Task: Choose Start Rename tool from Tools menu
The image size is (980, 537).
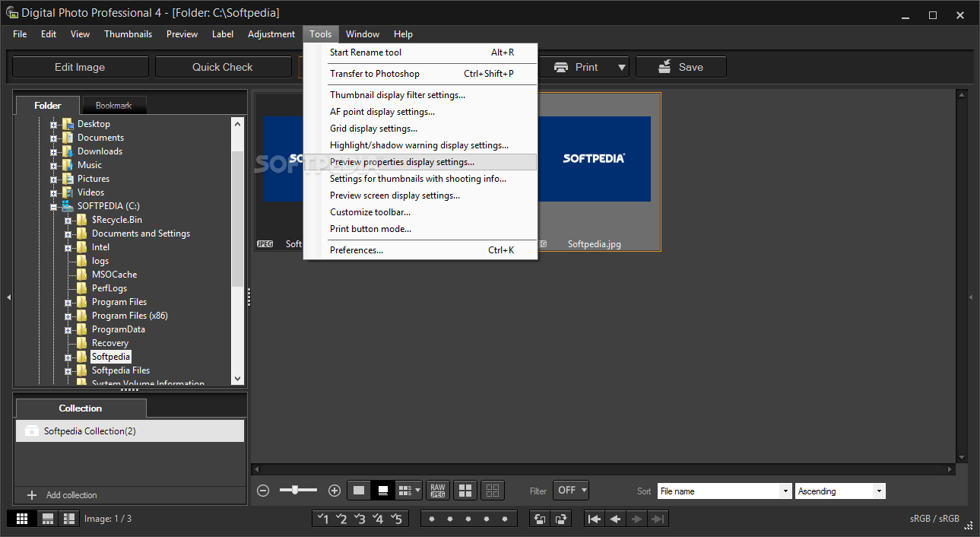Action: [420, 52]
